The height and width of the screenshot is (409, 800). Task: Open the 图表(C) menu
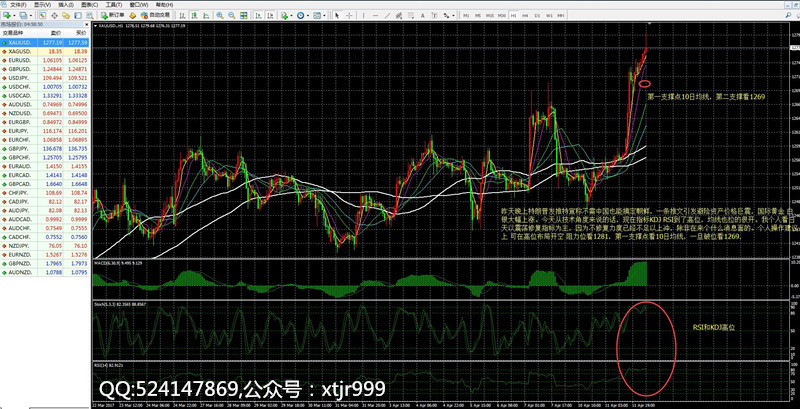[89, 5]
